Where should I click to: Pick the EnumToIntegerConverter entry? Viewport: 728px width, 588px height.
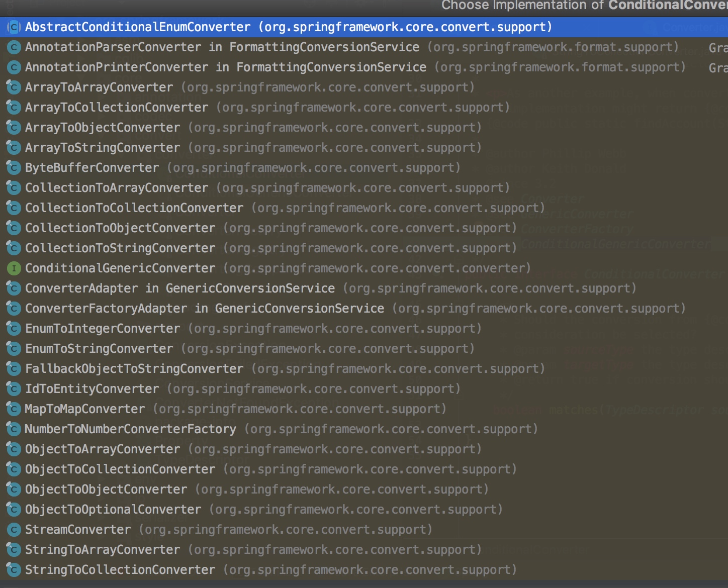tap(103, 329)
